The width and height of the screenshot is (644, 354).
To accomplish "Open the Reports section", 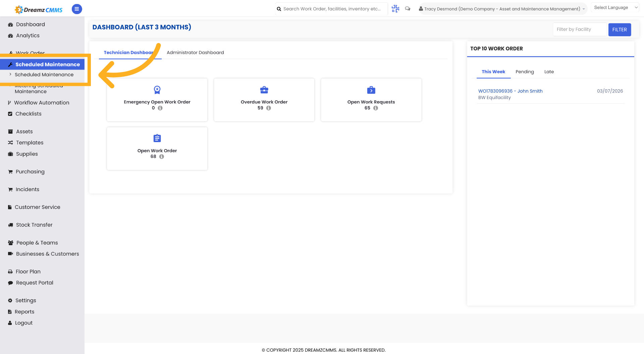I will click(x=24, y=312).
